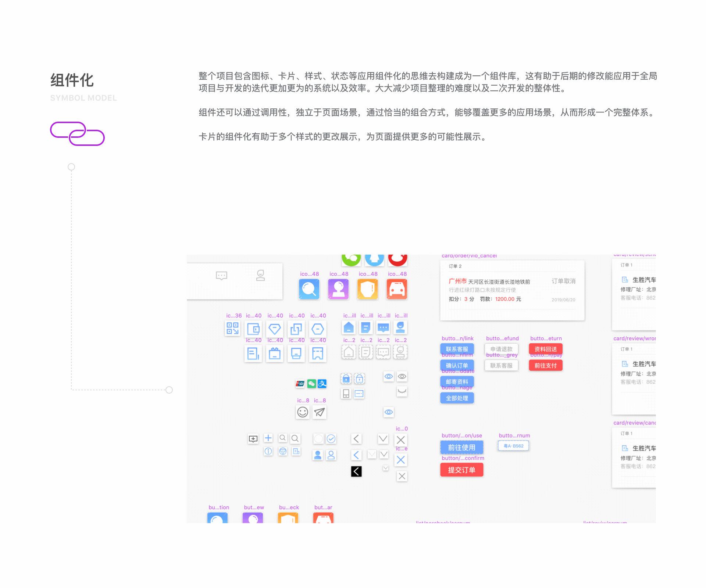Image resolution: width=706 pixels, height=588 pixels.
Task: Click the paper plane ic...8 icon
Action: (x=319, y=412)
